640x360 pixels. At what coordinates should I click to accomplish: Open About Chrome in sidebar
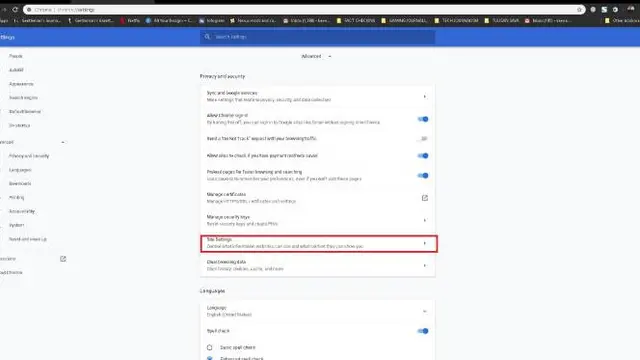pos(11,273)
